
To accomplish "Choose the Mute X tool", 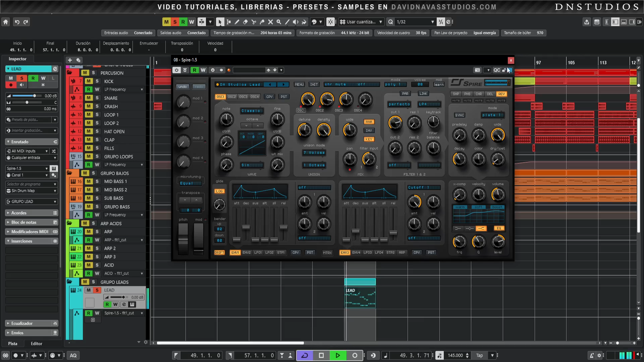I will 270,22.
